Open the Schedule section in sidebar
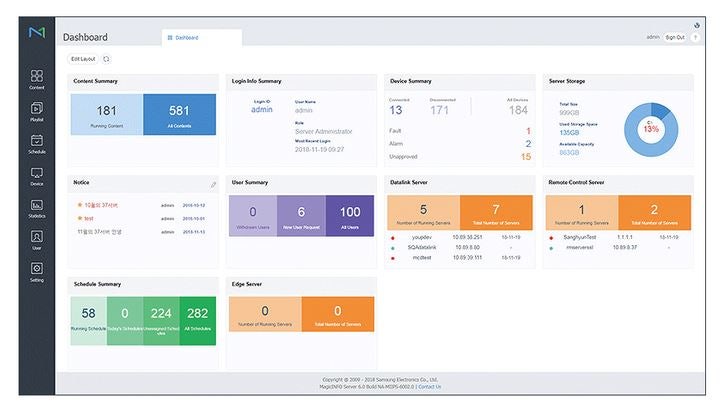Image resolution: width=724 pixels, height=415 pixels. [x=37, y=144]
